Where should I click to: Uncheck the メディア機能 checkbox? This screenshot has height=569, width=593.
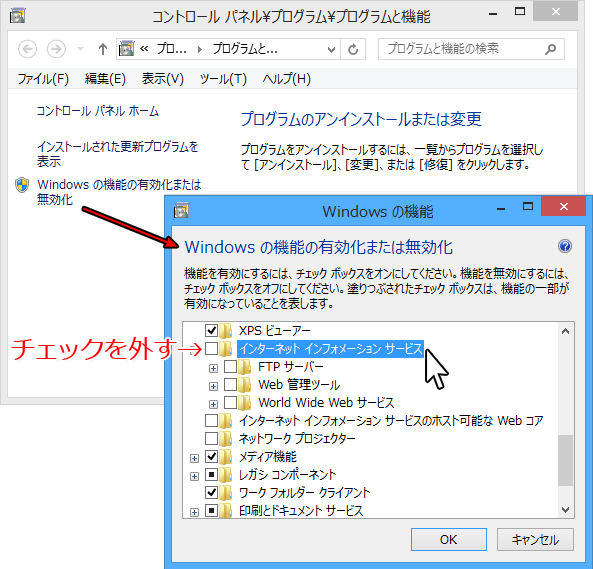tap(211, 457)
